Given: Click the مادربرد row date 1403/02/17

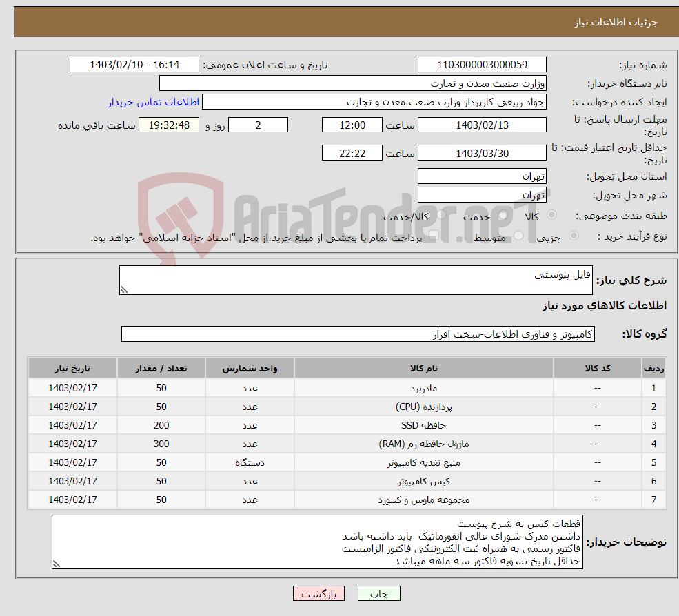Looking at the screenshot, I should point(72,388).
